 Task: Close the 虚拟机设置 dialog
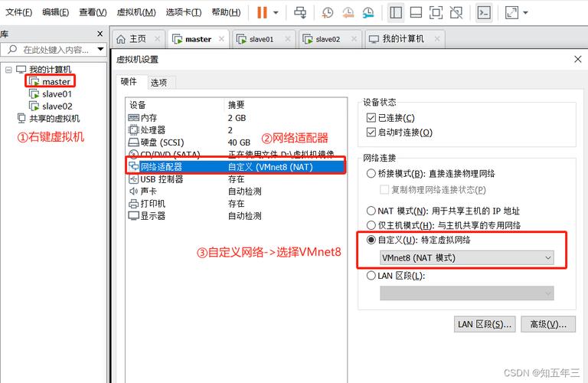pyautogui.click(x=578, y=59)
